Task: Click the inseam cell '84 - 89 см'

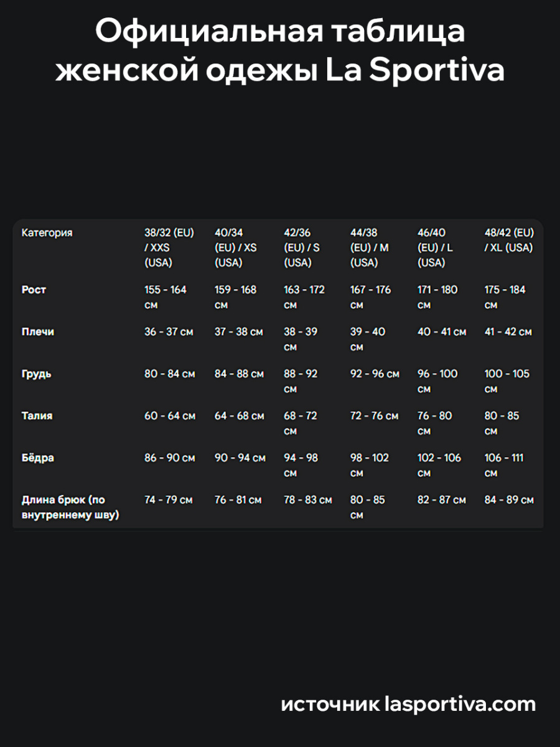Action: (509, 500)
